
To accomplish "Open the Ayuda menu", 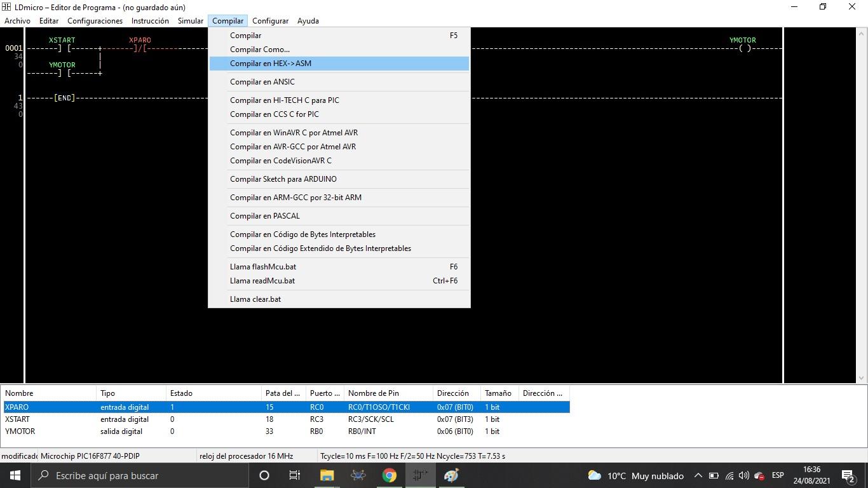I will point(308,21).
